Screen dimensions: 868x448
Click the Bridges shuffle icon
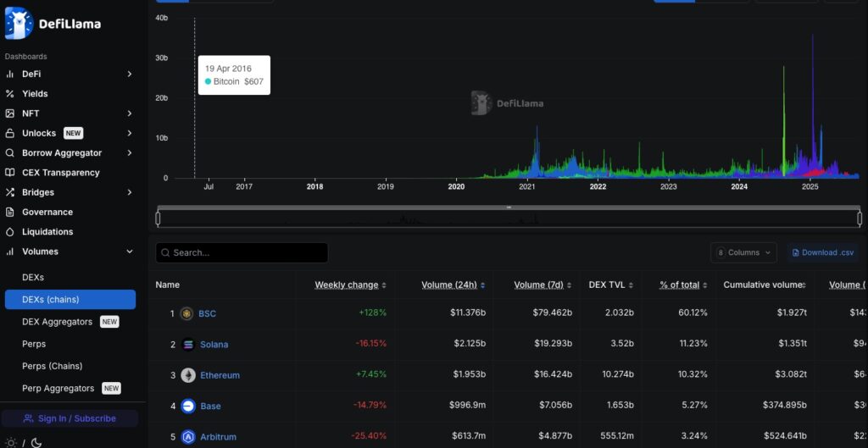point(10,192)
